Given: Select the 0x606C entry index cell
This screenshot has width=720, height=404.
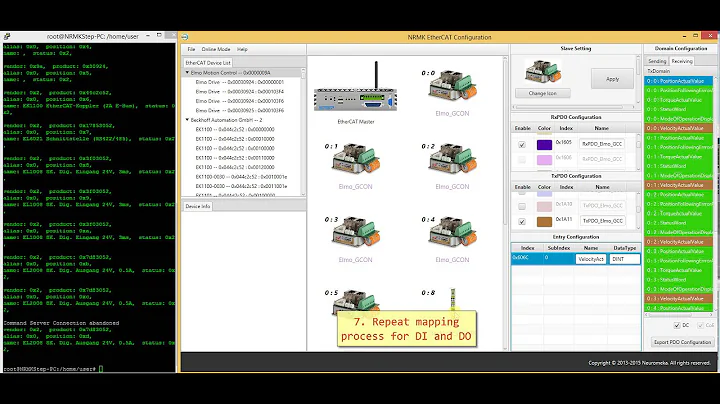Looking at the screenshot, I should click(x=527, y=258).
